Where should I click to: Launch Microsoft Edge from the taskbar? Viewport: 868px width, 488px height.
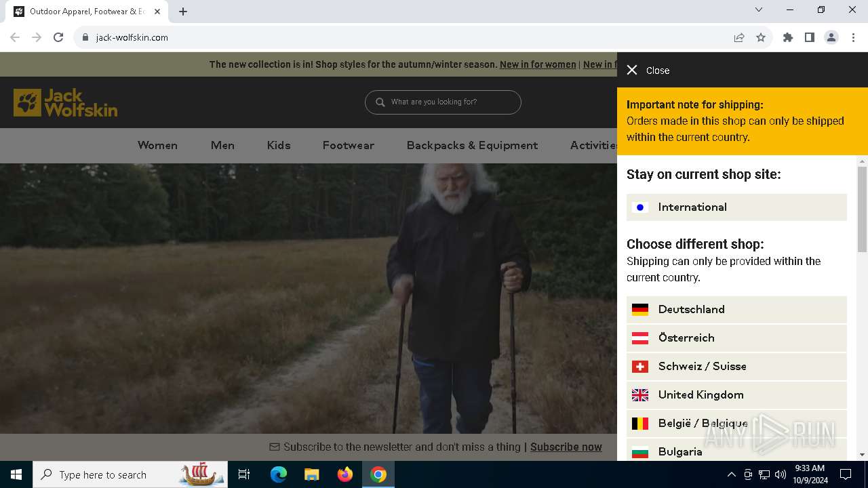(279, 474)
